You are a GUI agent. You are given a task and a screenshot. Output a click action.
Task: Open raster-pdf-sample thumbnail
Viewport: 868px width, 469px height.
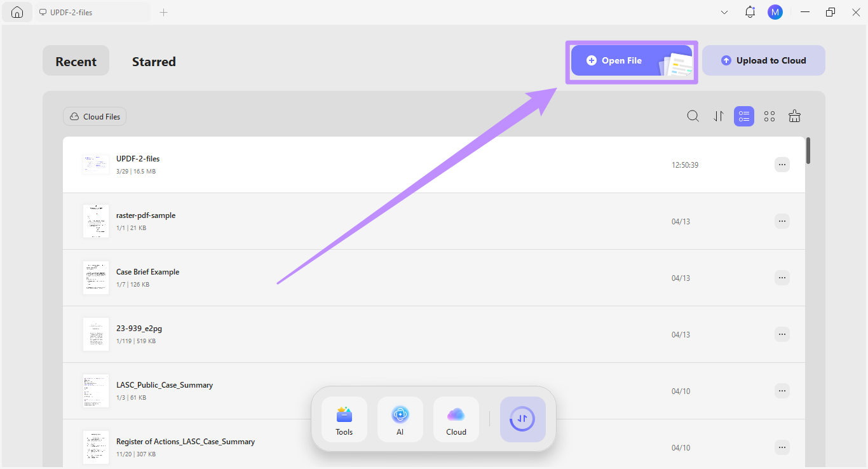pos(95,221)
